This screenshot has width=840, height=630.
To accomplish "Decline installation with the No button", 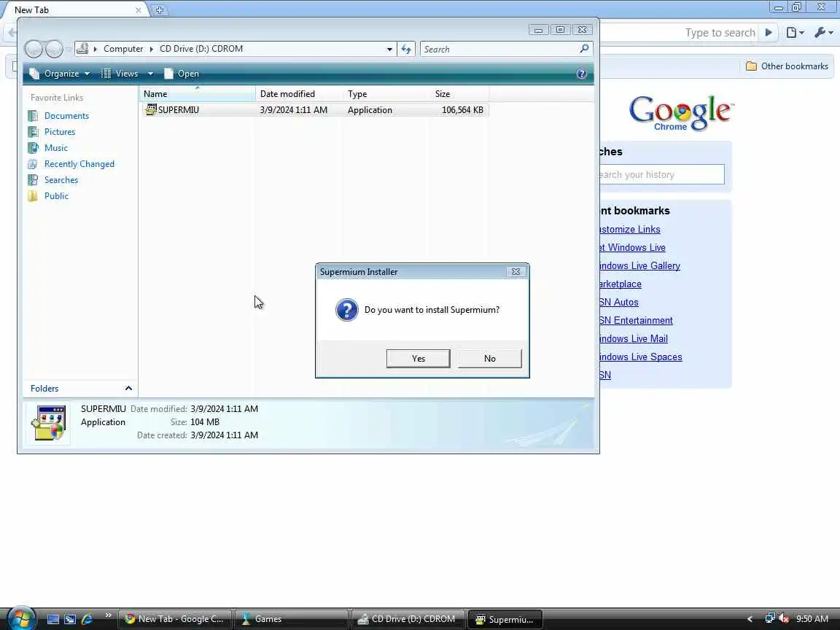I will (x=490, y=359).
